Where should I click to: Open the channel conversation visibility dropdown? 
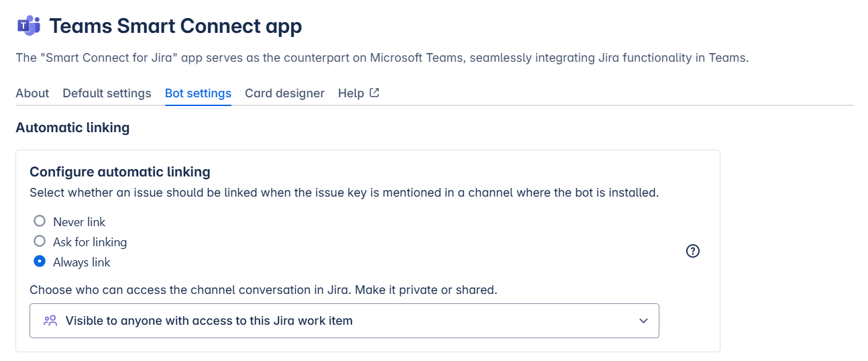coord(344,321)
